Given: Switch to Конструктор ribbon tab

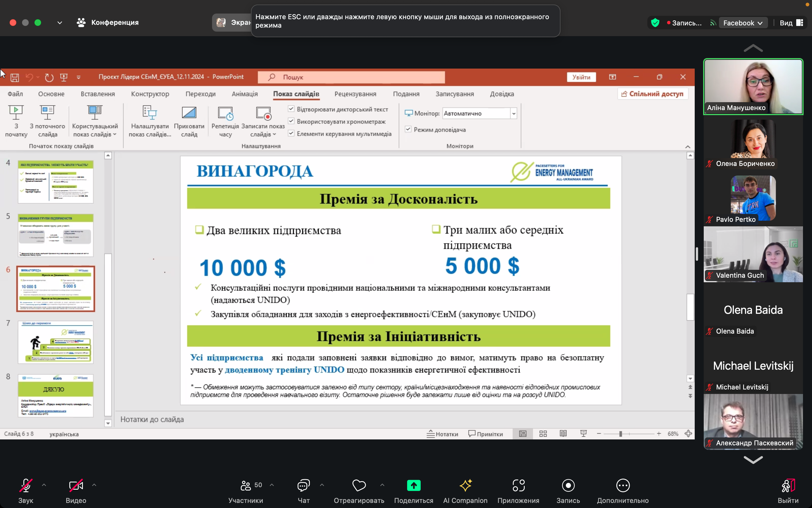Looking at the screenshot, I should 150,94.
